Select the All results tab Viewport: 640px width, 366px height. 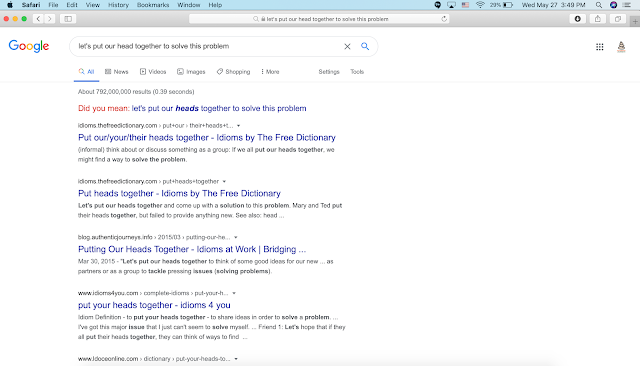click(87, 72)
